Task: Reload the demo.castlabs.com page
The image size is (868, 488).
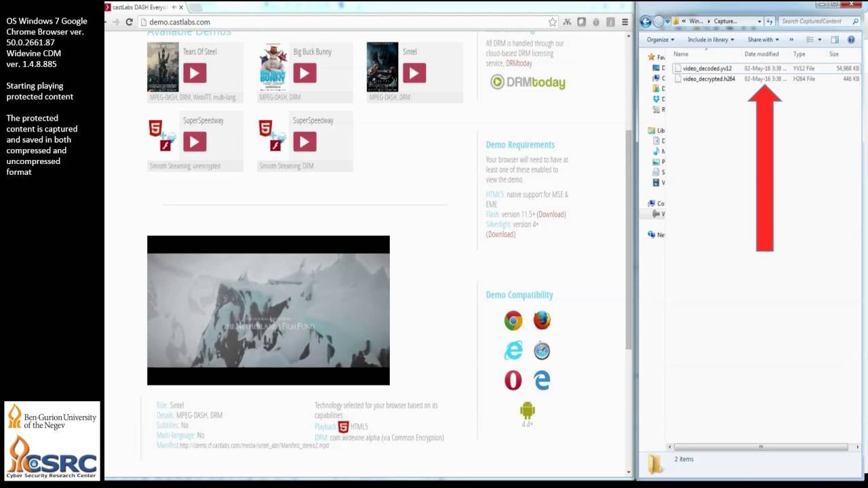Action: click(129, 22)
